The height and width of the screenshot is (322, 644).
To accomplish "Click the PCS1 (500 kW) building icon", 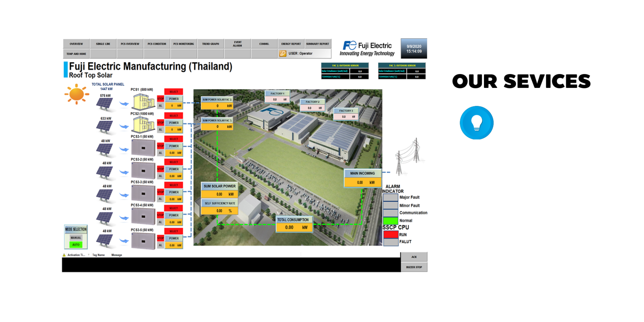I will 143,102.
